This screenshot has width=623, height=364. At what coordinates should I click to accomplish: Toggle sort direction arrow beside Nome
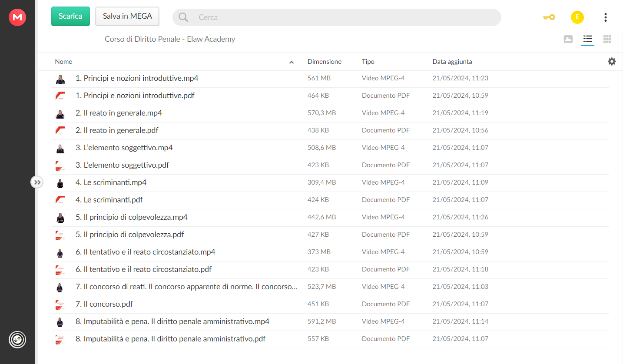292,62
